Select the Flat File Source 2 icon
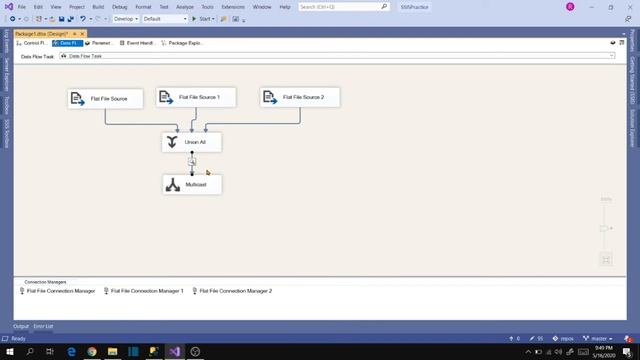Viewport: 640px width, 360px height. 270,97
